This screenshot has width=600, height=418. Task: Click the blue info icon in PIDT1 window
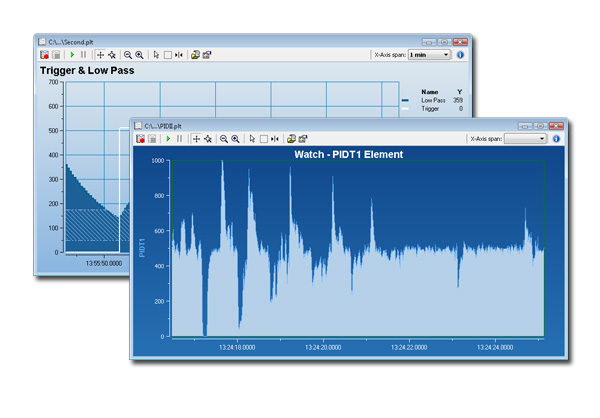pyautogui.click(x=557, y=138)
